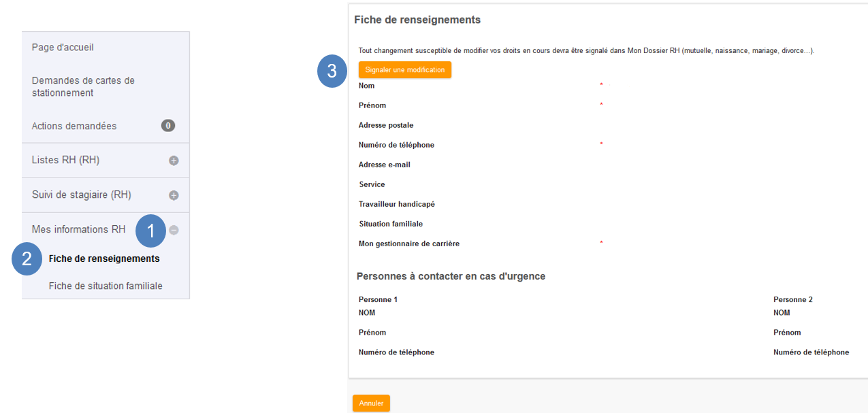
Task: Open Actions demandées menu entry
Action: coord(106,126)
